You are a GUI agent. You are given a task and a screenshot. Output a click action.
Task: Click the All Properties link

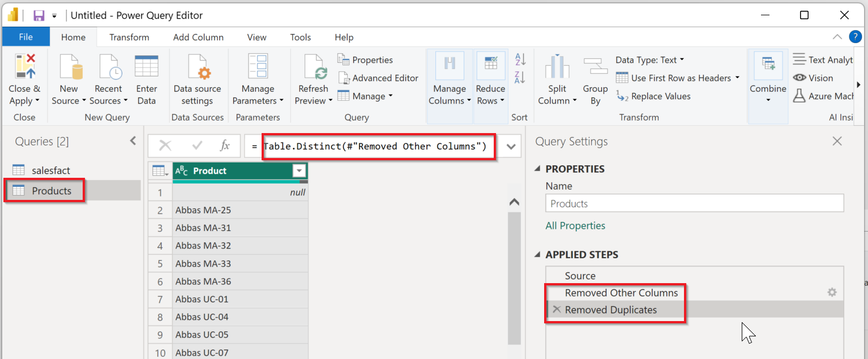(575, 226)
